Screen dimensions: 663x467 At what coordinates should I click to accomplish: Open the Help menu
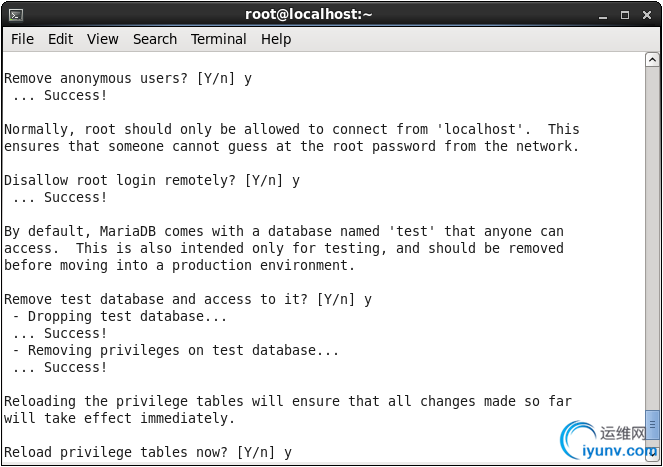(276, 39)
